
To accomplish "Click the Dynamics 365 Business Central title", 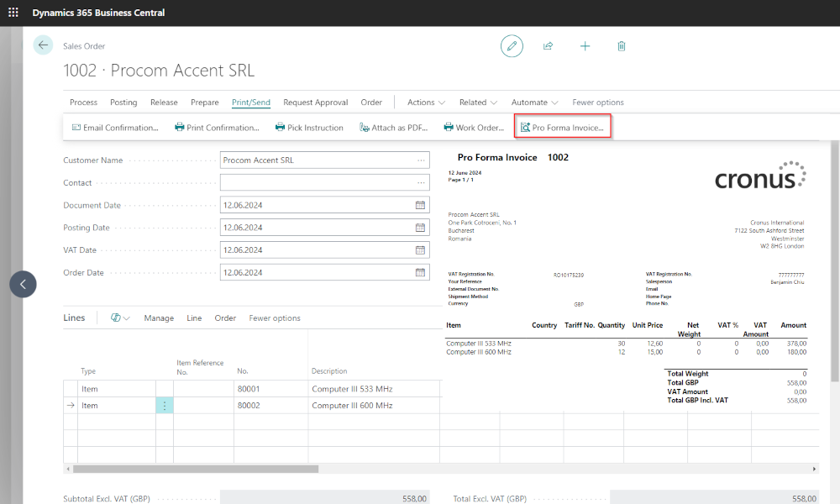I will click(98, 13).
